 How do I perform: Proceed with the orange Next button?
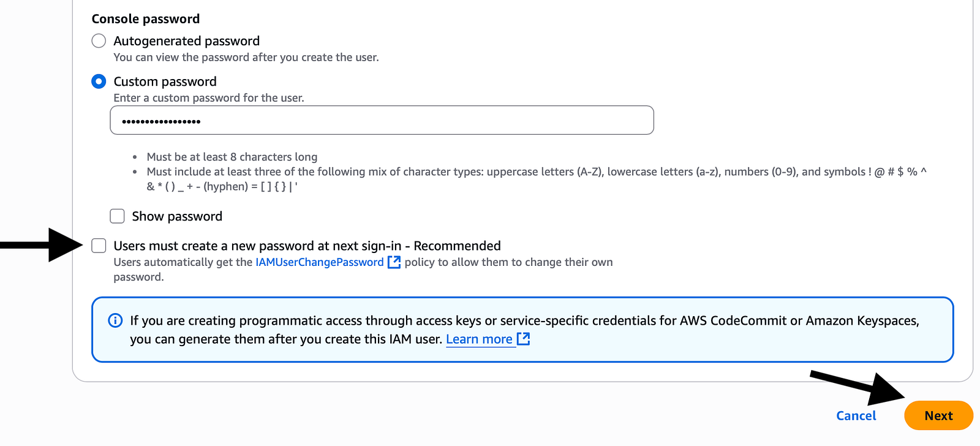coord(938,416)
